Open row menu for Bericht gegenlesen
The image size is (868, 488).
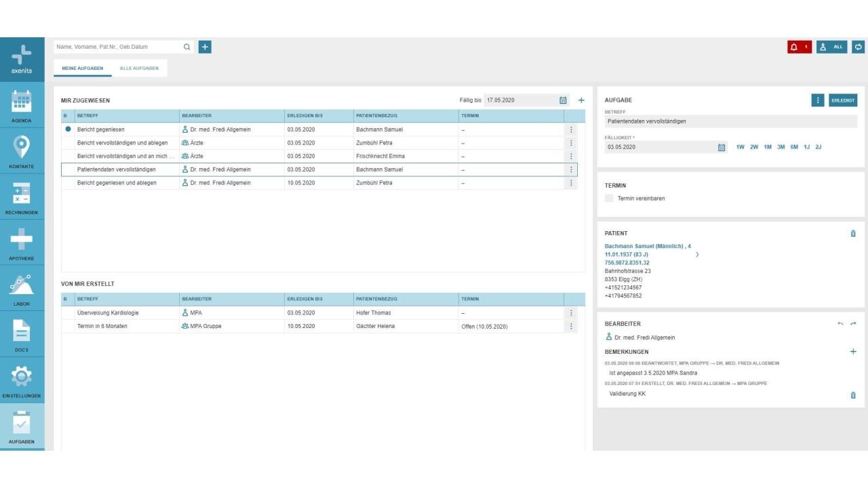click(x=571, y=129)
